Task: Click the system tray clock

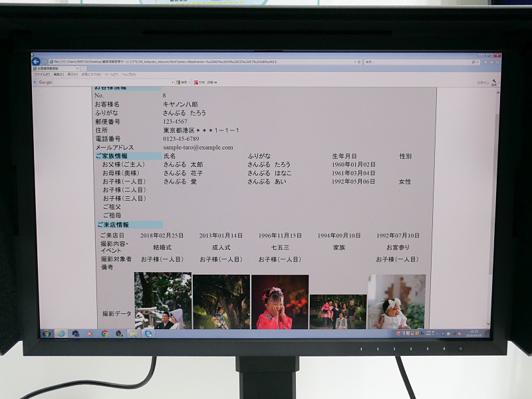Action: click(x=473, y=333)
